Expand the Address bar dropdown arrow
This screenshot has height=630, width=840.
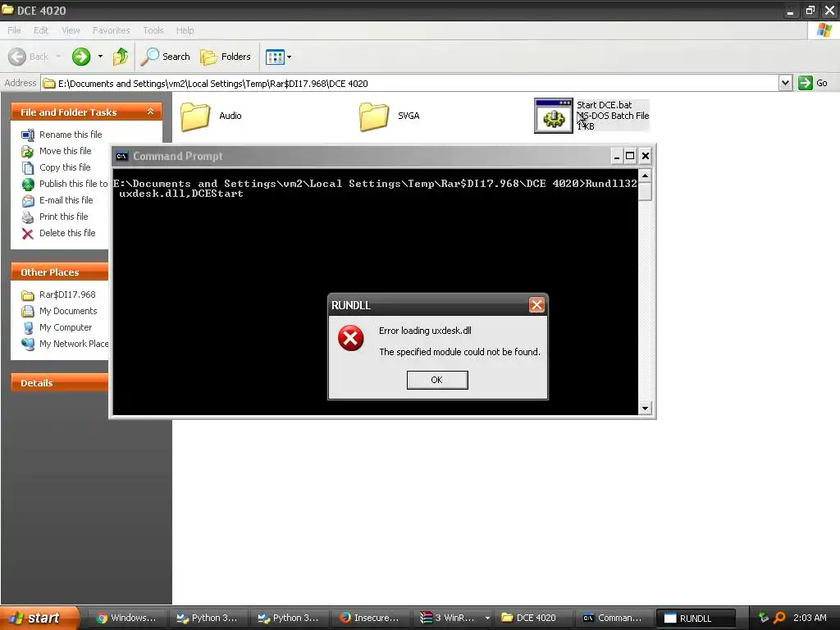(x=785, y=83)
